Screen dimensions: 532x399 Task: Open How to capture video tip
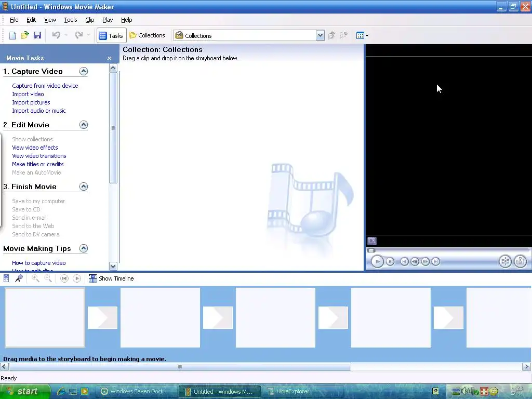pos(38,263)
